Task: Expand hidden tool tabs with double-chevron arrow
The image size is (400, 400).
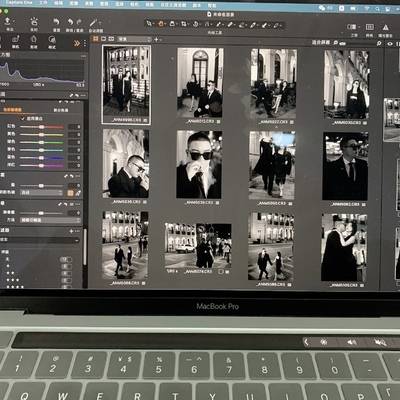Action: 77,43
